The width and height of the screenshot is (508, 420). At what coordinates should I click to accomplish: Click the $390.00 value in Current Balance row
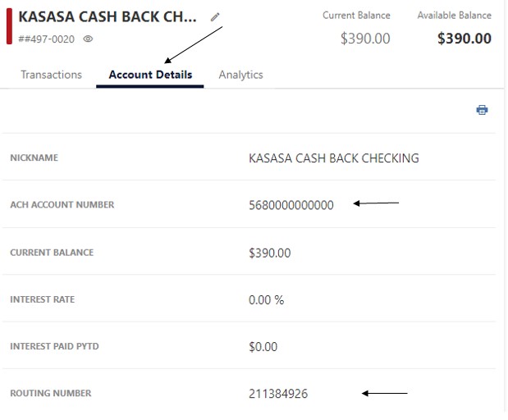pos(269,253)
